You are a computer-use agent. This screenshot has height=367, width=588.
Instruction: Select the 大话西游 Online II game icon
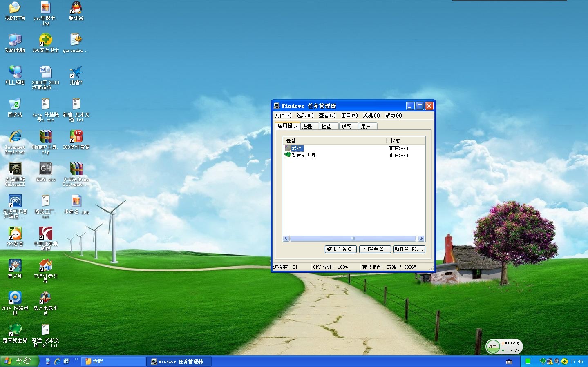pos(15,174)
